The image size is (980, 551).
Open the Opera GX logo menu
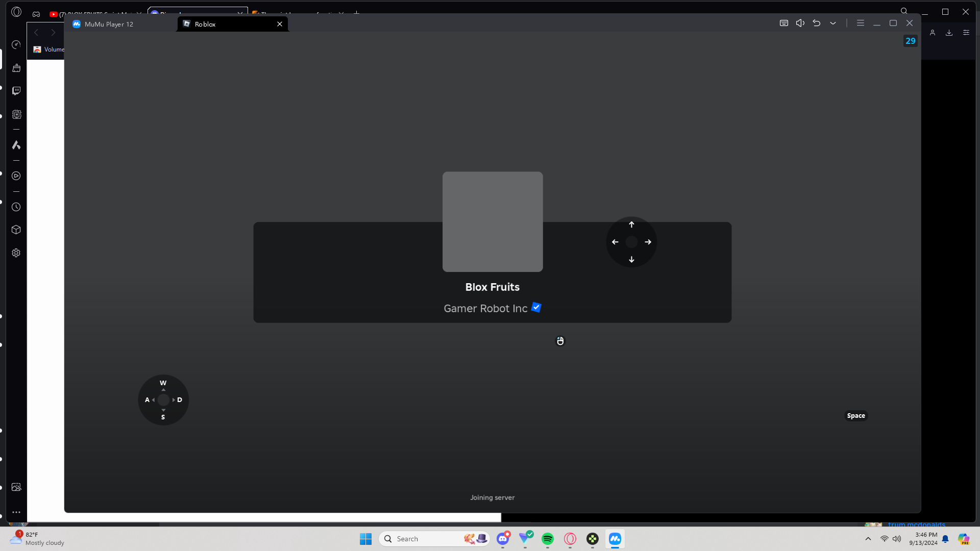coord(16,12)
